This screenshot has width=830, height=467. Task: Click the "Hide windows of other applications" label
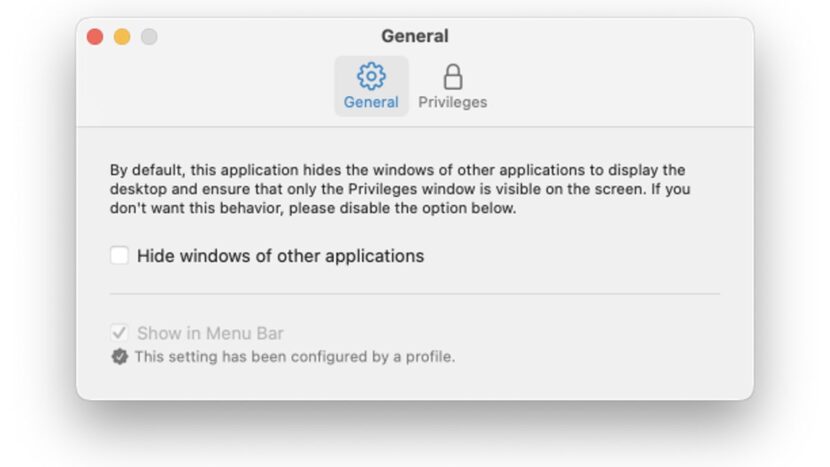coord(280,256)
